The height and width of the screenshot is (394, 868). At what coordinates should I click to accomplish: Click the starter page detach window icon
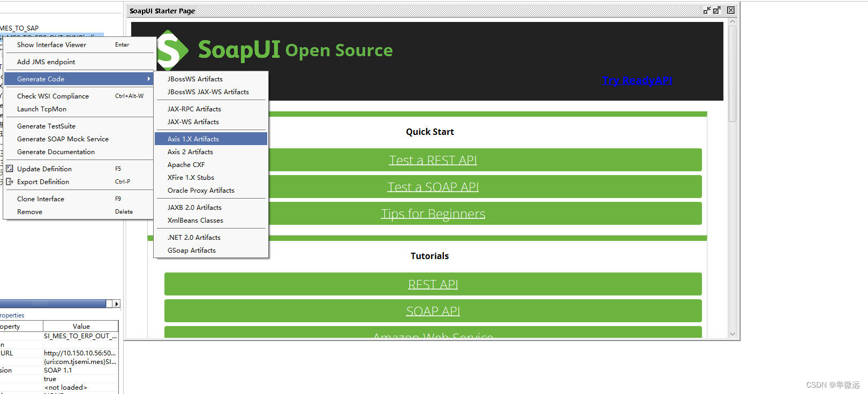pos(707,10)
